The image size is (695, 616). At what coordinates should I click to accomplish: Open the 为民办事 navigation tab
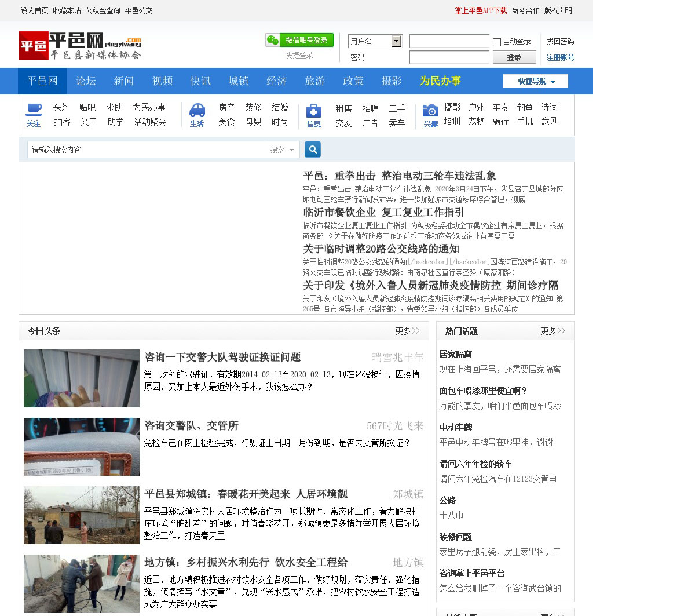pos(440,81)
